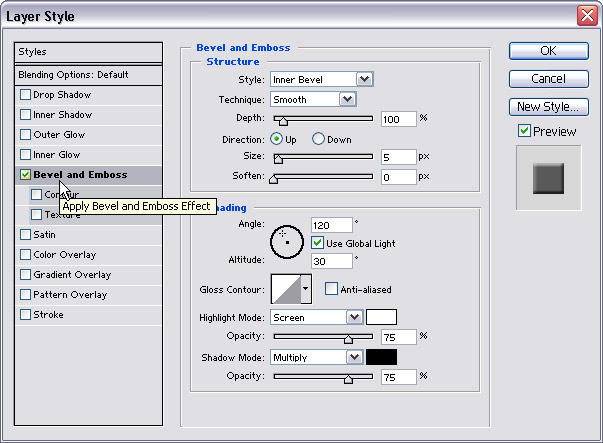
Task: Click the Depth value field showing 100
Action: point(398,119)
